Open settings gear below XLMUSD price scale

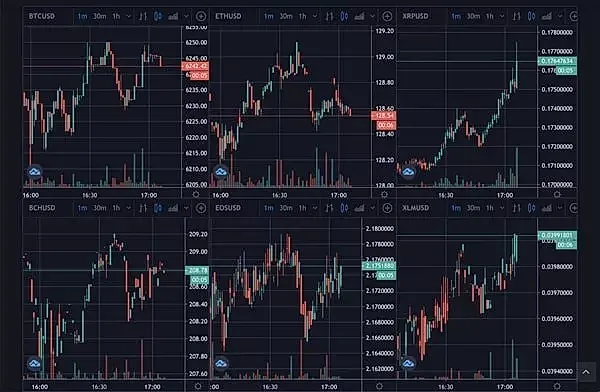coord(557,386)
